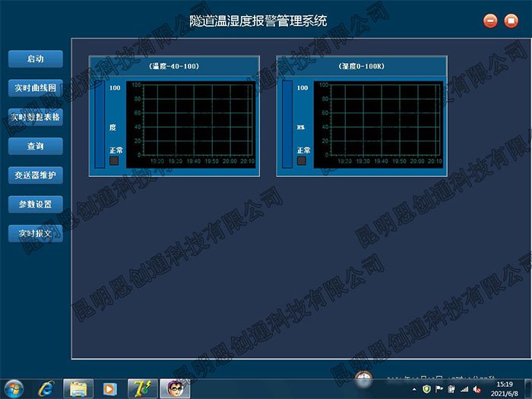Click the 启动 start button

click(x=35, y=59)
